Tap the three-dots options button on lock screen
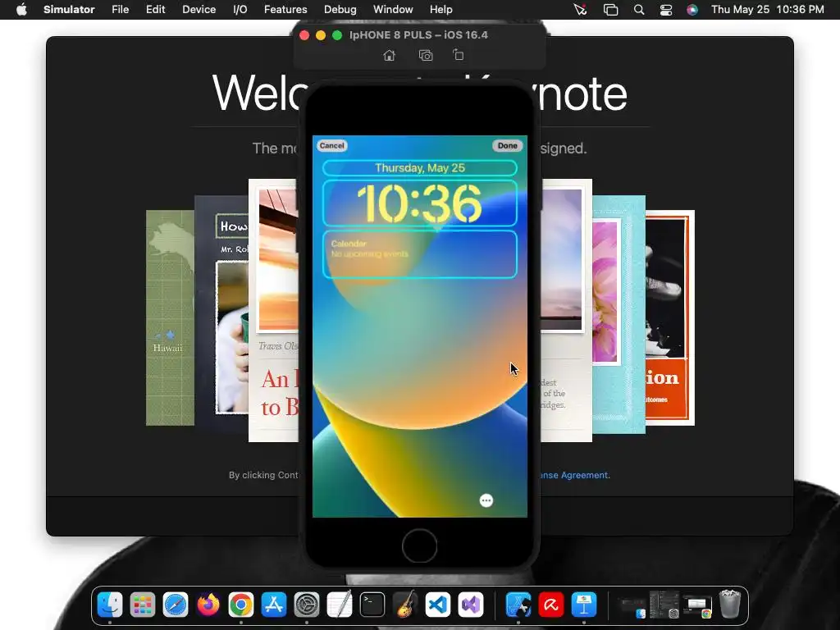Image resolution: width=840 pixels, height=630 pixels. click(486, 500)
